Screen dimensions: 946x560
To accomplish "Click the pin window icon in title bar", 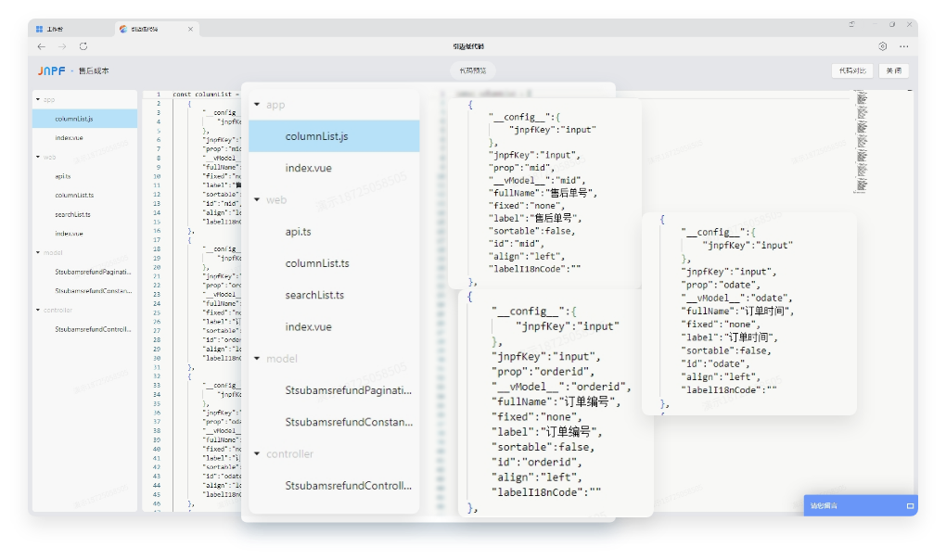I will (852, 25).
